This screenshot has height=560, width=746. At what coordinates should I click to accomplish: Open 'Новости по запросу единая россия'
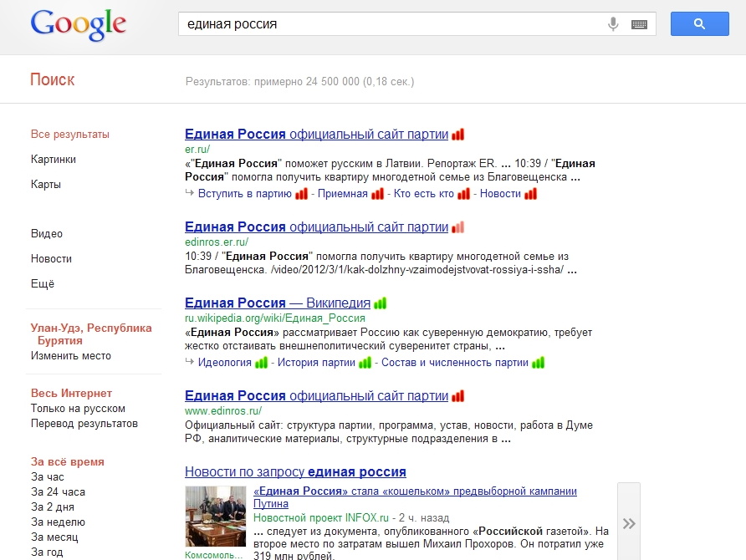click(295, 472)
